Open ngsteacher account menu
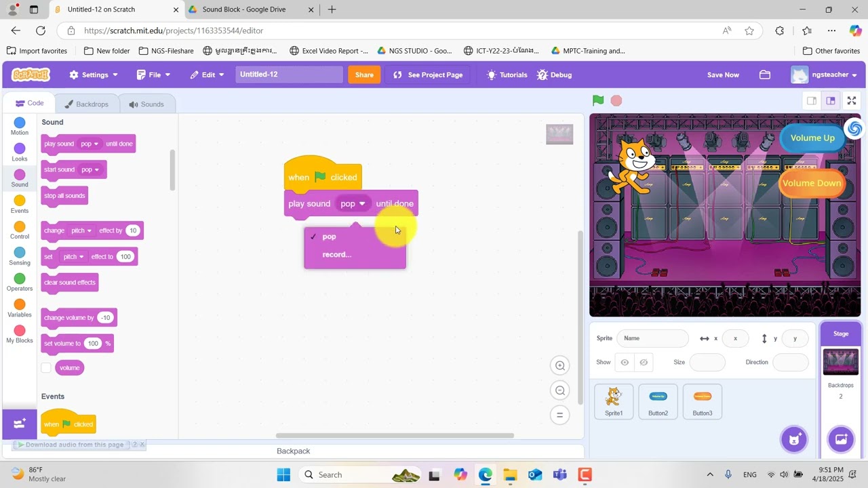 (825, 75)
